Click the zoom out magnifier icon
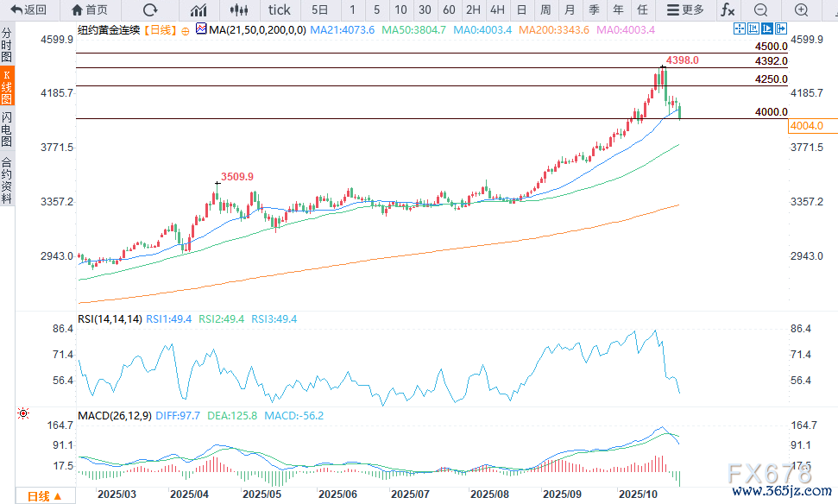Image resolution: width=838 pixels, height=504 pixels. pyautogui.click(x=760, y=9)
